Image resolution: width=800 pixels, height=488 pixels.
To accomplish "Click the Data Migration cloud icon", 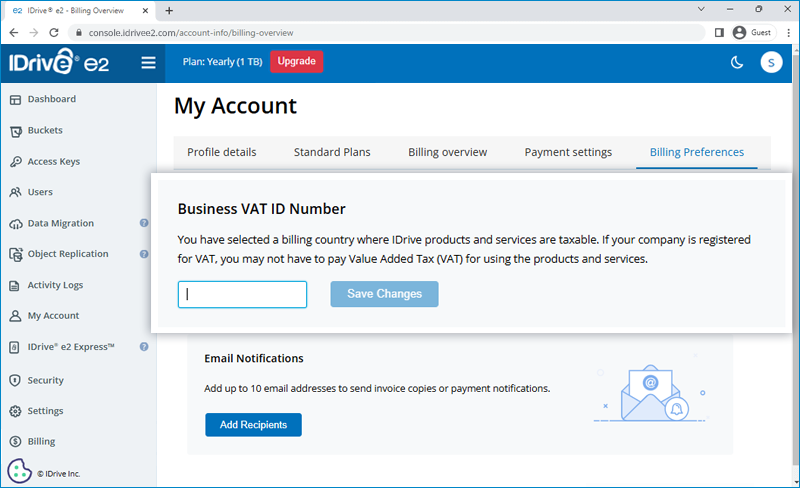I will pos(16,224).
